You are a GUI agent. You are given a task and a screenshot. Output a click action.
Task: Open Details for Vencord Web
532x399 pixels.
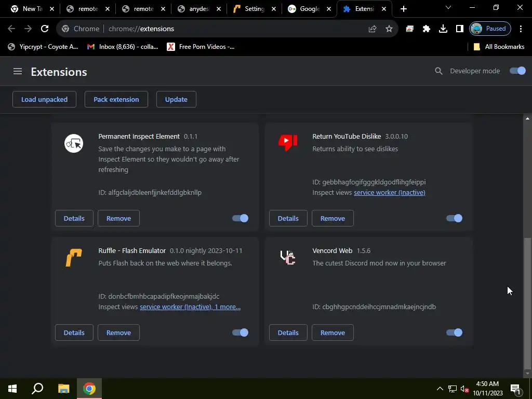point(288,332)
